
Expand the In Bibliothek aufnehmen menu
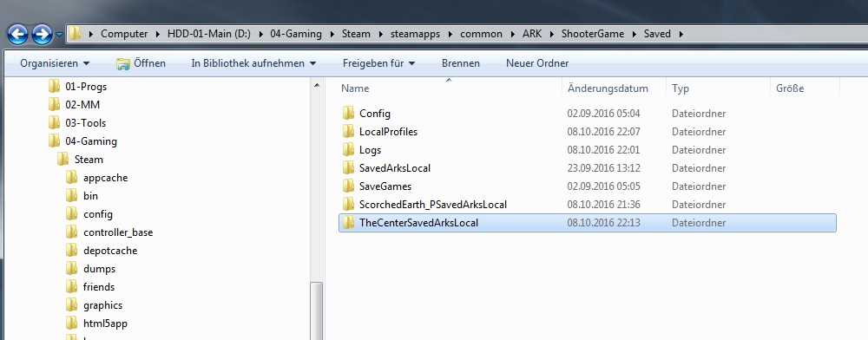click(253, 63)
